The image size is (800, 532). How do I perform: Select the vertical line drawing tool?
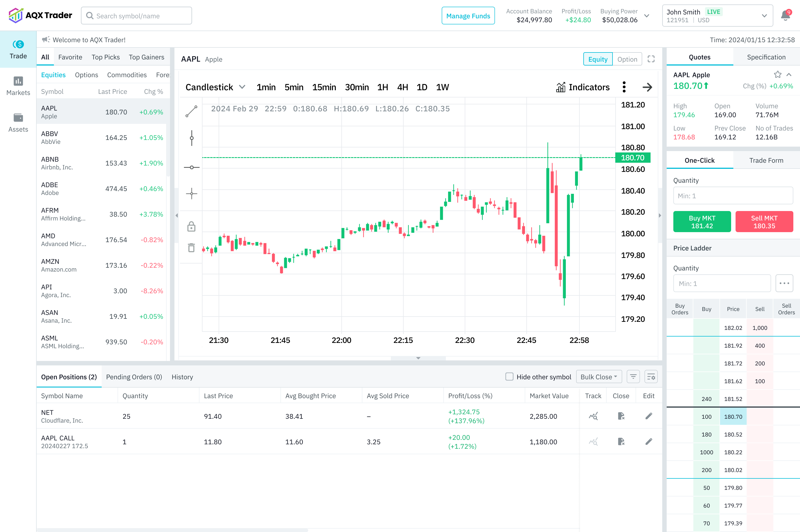[191, 138]
